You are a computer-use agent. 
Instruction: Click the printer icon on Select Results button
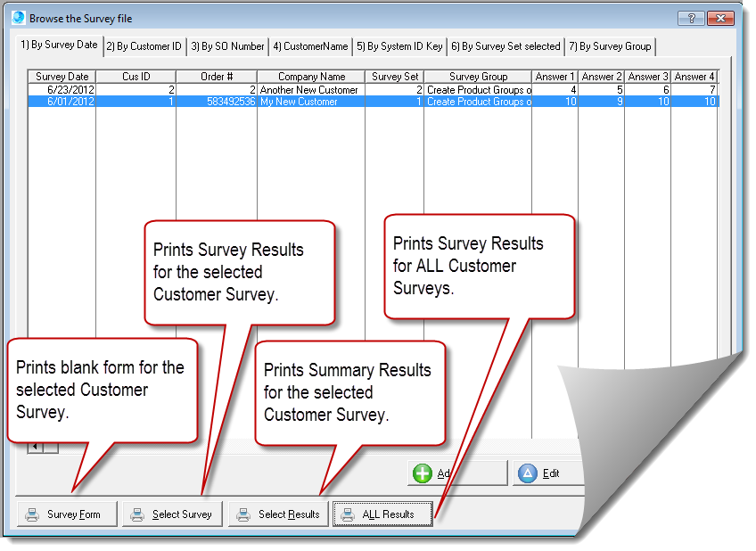(242, 514)
